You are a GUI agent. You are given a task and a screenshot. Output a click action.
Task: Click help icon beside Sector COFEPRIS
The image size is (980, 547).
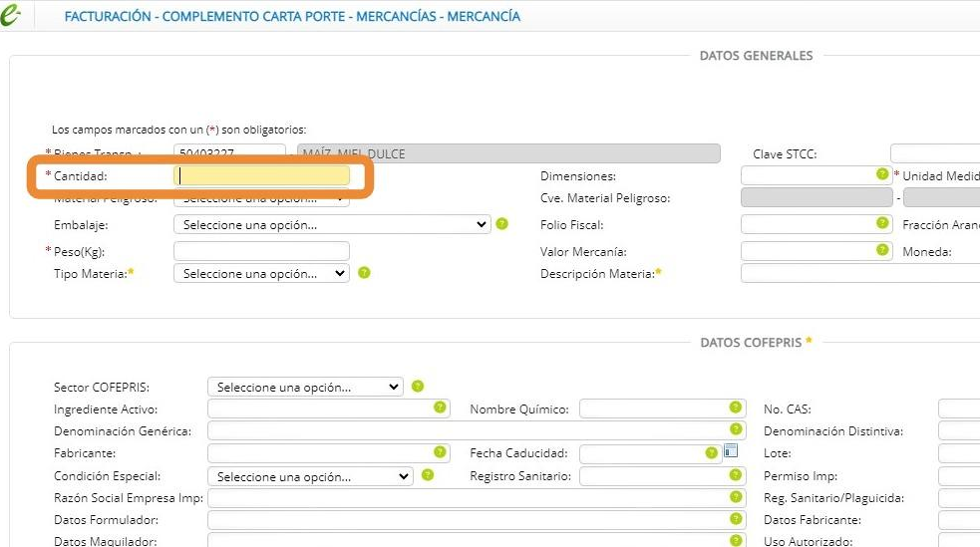pos(418,387)
